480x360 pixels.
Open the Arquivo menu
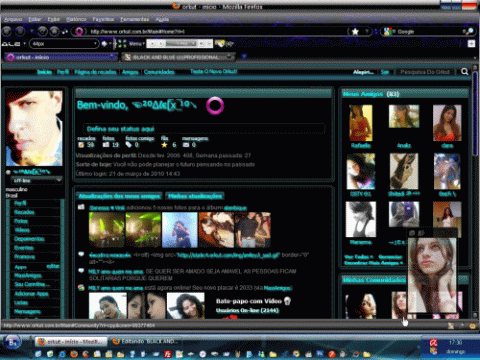point(13,19)
